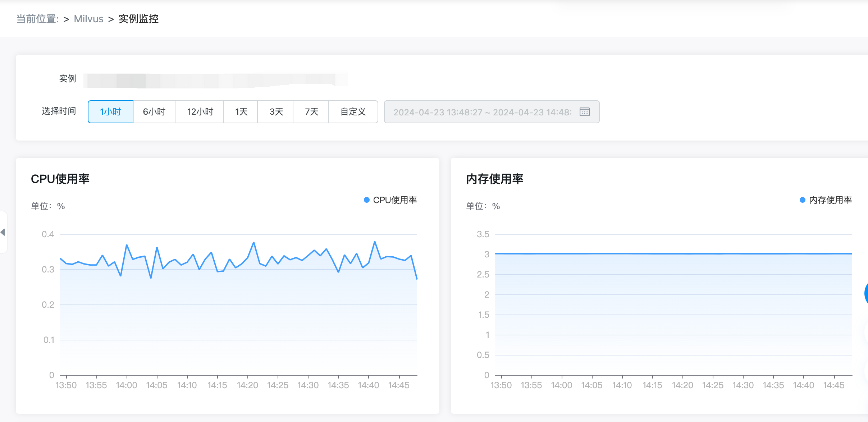Select the 1小时 time range
This screenshot has width=868, height=422.
110,112
